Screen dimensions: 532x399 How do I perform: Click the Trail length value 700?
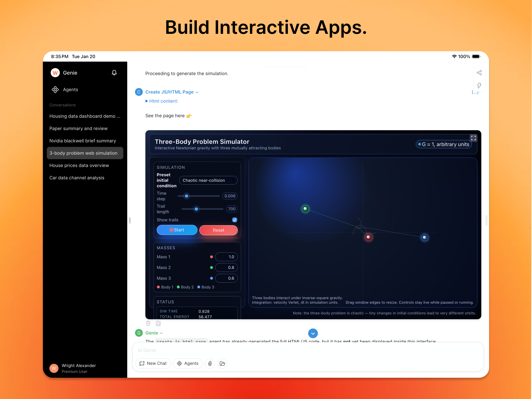[x=232, y=209]
